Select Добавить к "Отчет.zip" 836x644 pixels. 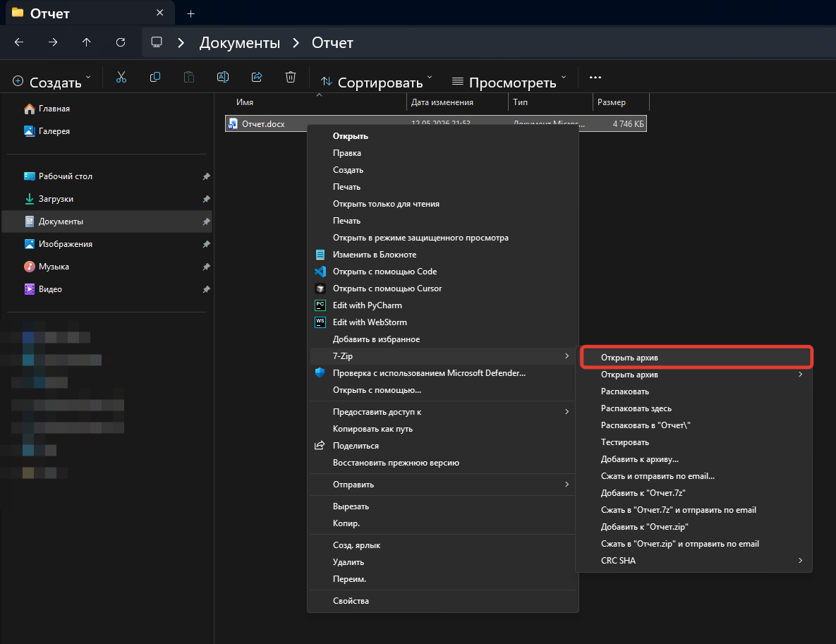coord(694,527)
